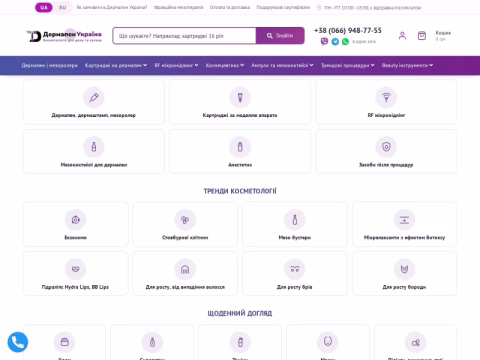Click the Анестетик tube icon

click(x=240, y=147)
